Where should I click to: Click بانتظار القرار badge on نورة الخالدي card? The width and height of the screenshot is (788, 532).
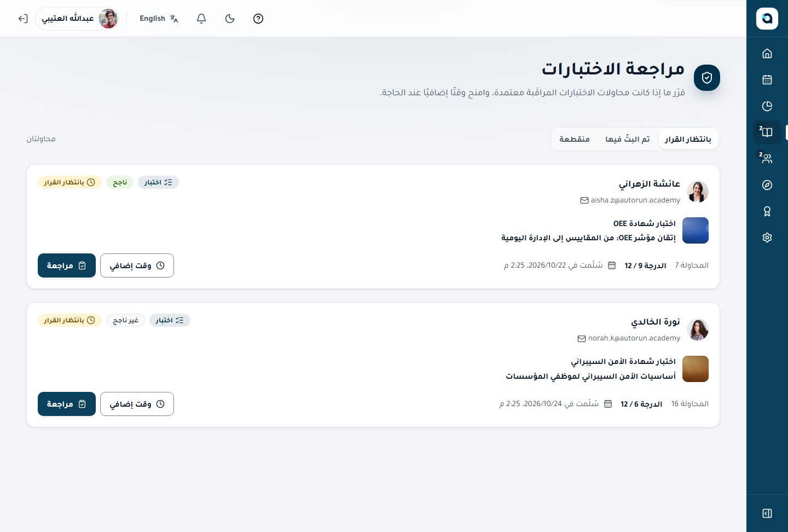pos(69,320)
